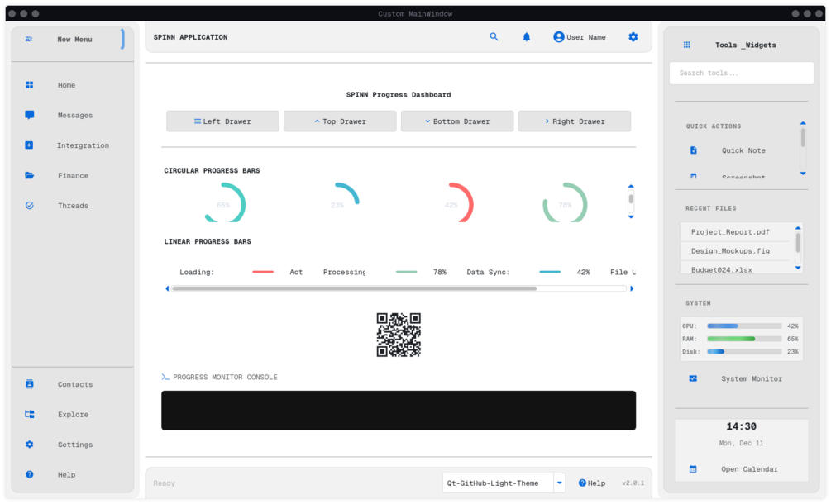Click linear progress scroll right arrow
This screenshot has height=504, width=831.
(631, 288)
